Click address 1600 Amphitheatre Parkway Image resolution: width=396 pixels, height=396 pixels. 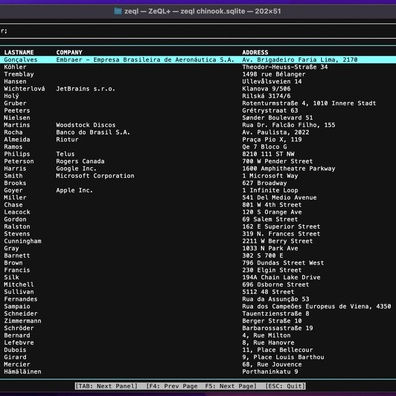tap(289, 169)
